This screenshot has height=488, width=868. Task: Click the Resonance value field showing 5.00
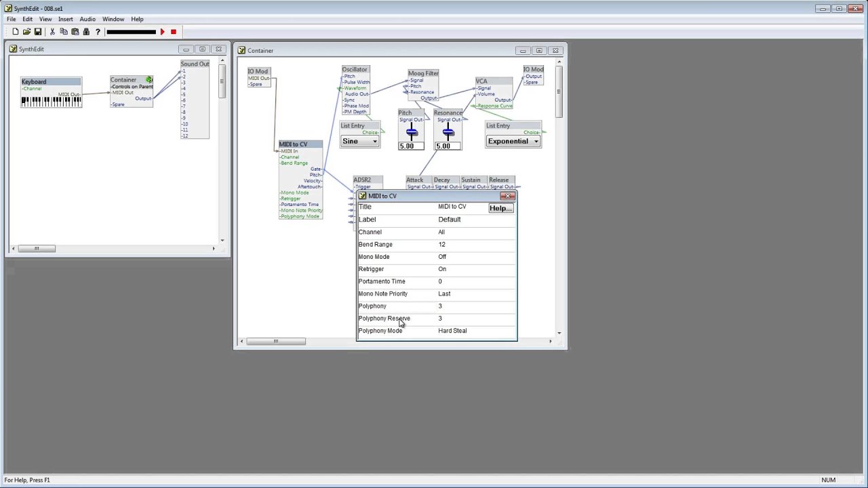tap(448, 146)
